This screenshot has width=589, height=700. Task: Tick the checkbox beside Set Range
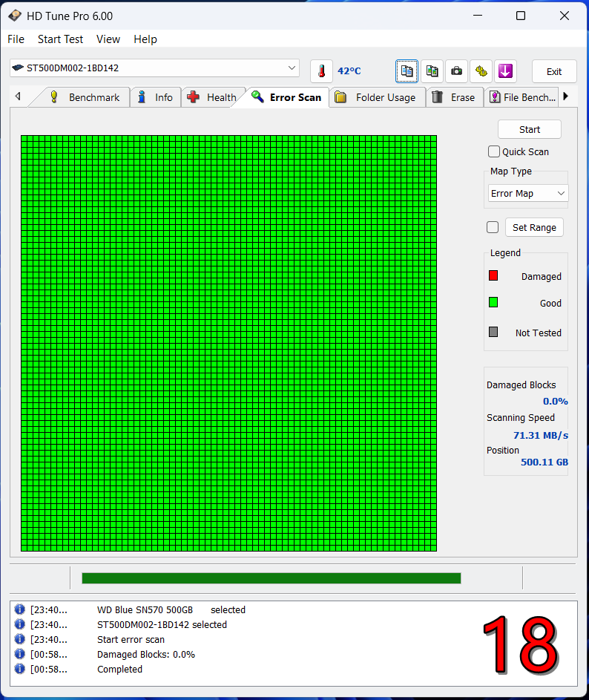(x=493, y=227)
